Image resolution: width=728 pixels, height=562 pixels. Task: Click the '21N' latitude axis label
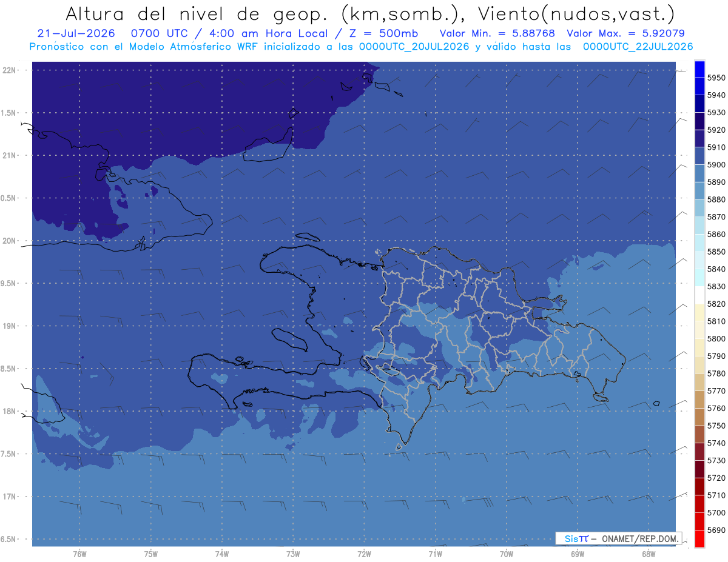click(10, 155)
